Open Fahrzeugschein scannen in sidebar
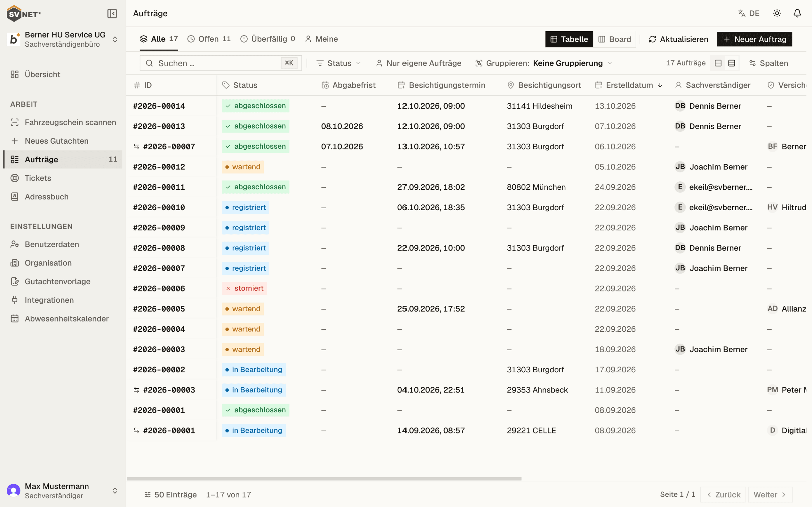Viewport: 812px width, 507px height. point(63,122)
